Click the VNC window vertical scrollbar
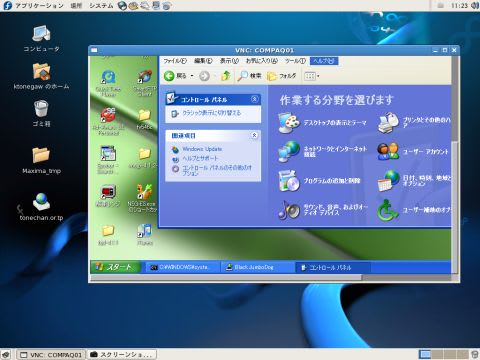The width and height of the screenshot is (480, 360). 454,207
